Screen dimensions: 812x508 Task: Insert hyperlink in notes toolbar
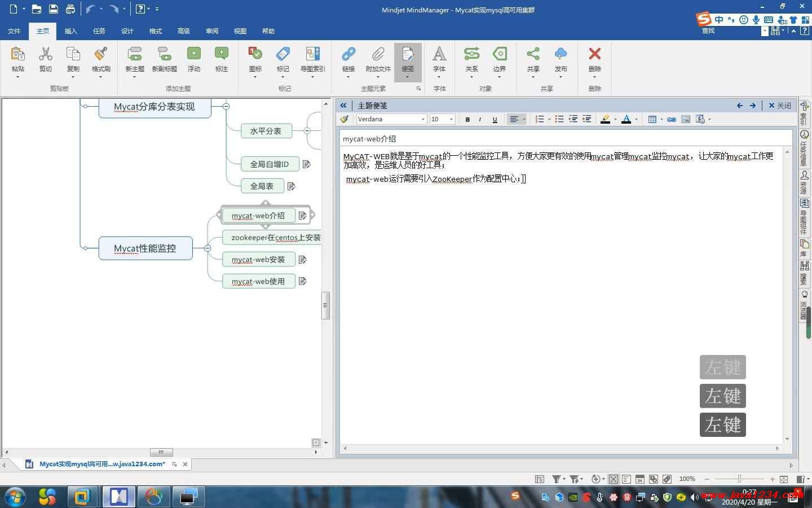[x=671, y=119]
